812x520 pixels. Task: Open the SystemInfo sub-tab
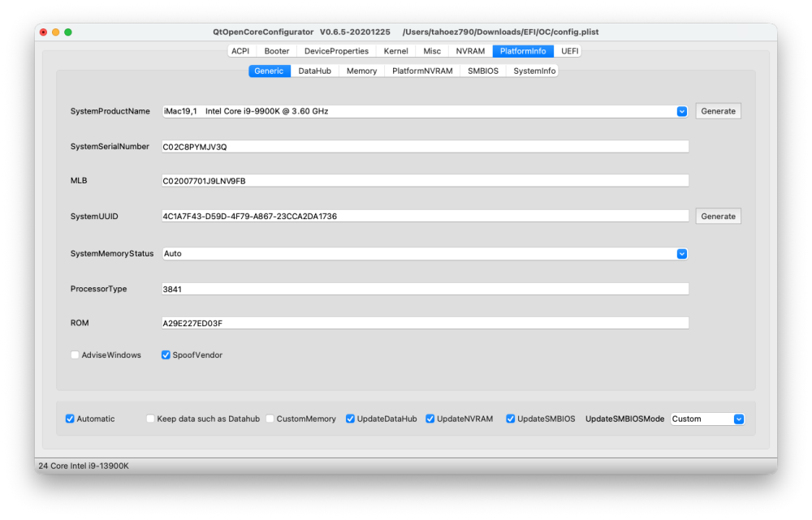[x=534, y=71]
